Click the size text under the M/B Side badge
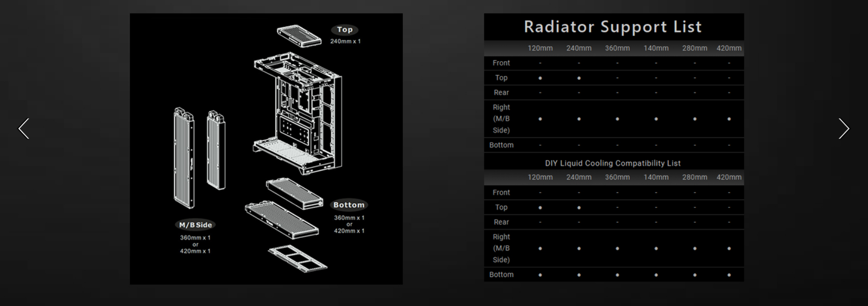This screenshot has height=306, width=868. pyautogui.click(x=195, y=244)
